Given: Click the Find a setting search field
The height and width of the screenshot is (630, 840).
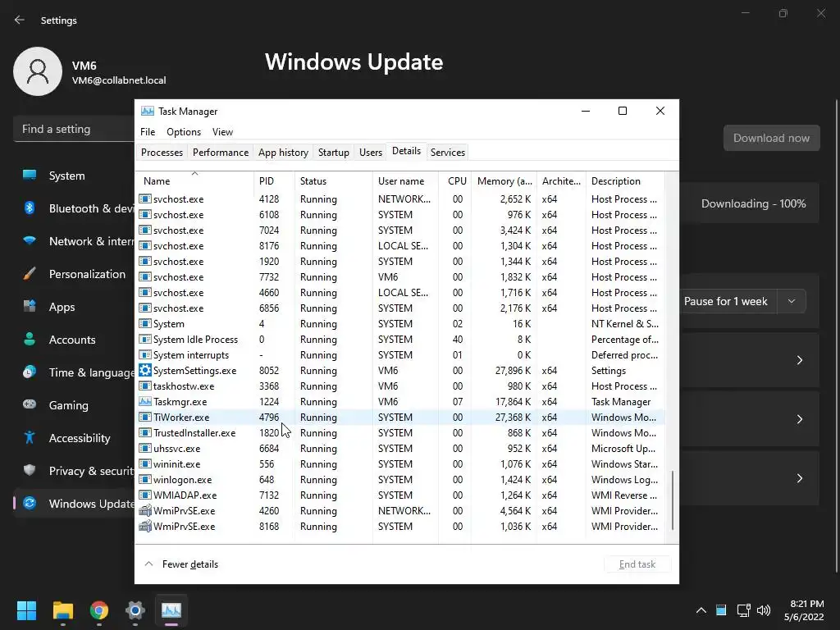Looking at the screenshot, I should click(74, 129).
